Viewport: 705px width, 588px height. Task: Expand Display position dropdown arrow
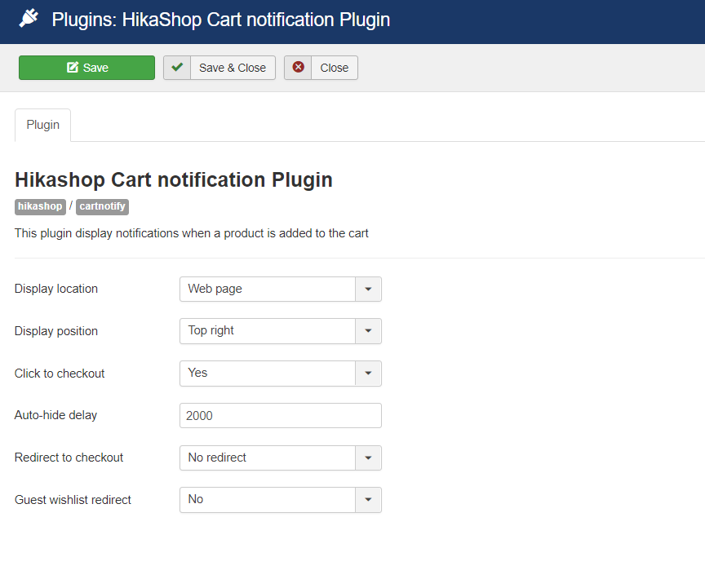pyautogui.click(x=368, y=331)
